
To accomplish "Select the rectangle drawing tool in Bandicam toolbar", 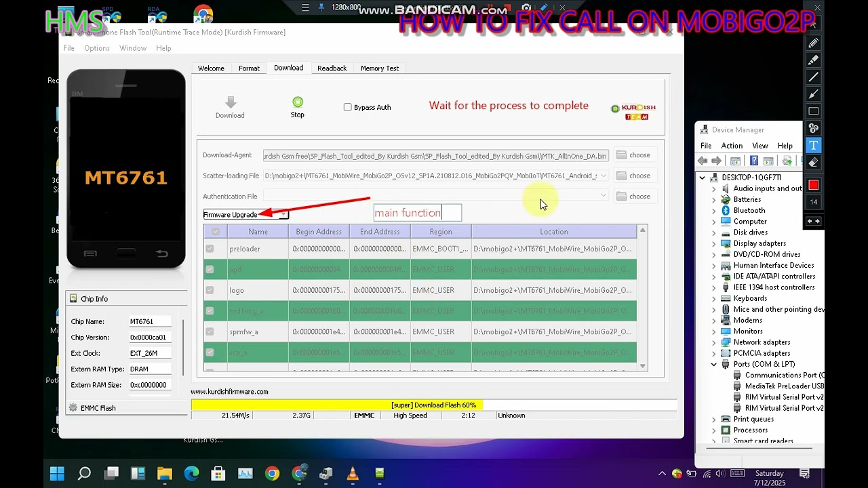I will [x=814, y=111].
